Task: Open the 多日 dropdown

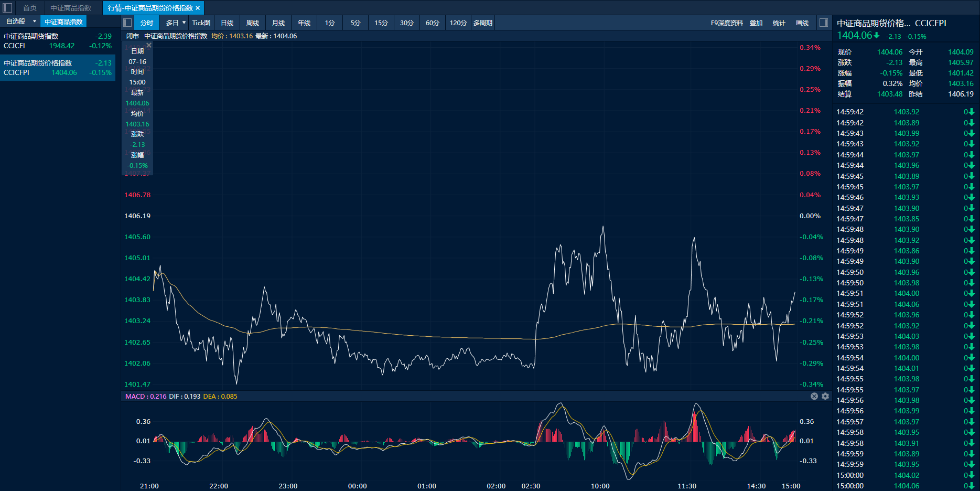Action: point(176,23)
